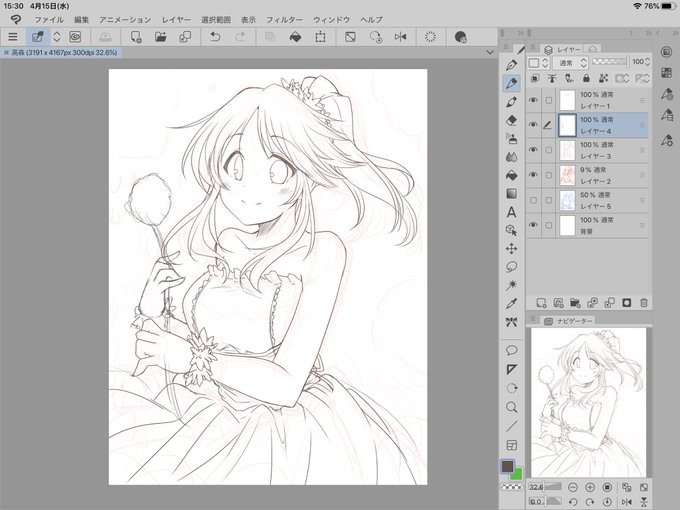Image resolution: width=680 pixels, height=510 pixels.
Task: Open the 選択範囲 menu
Action: coord(216,20)
